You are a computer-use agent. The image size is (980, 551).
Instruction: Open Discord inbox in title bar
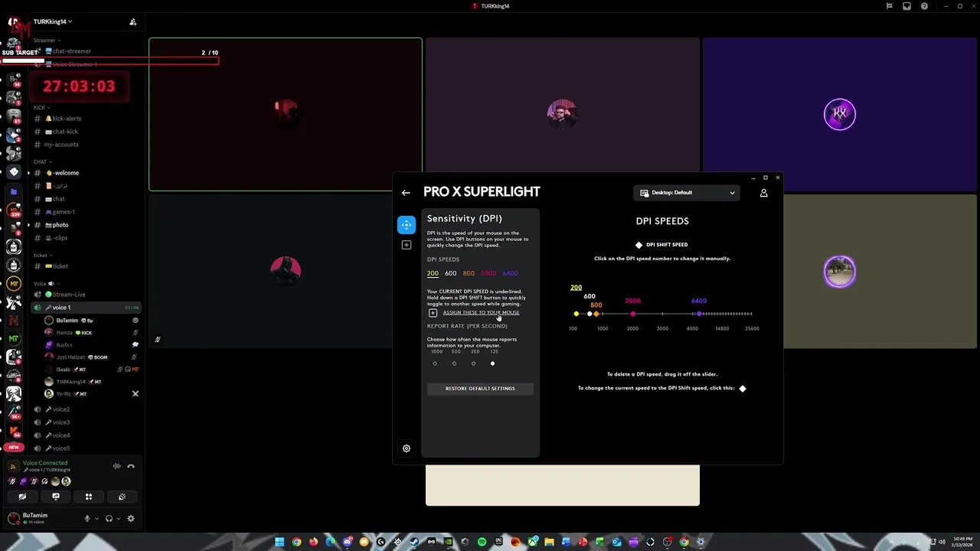pyautogui.click(x=906, y=6)
